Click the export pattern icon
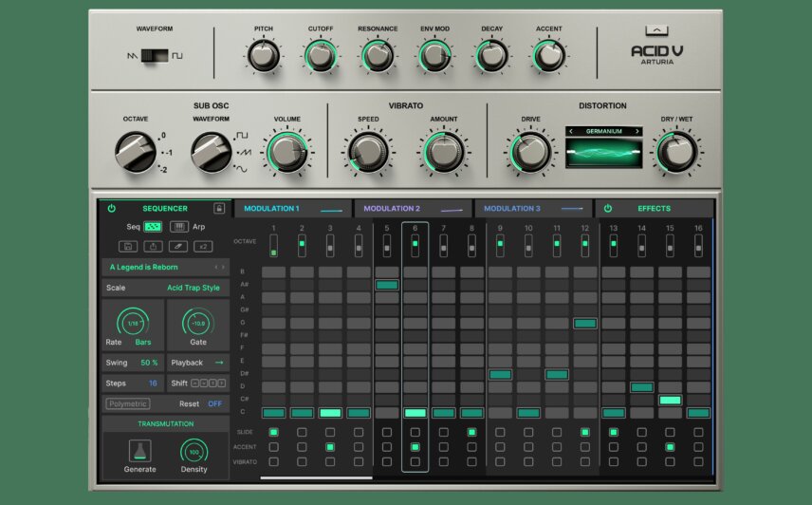 click(154, 247)
